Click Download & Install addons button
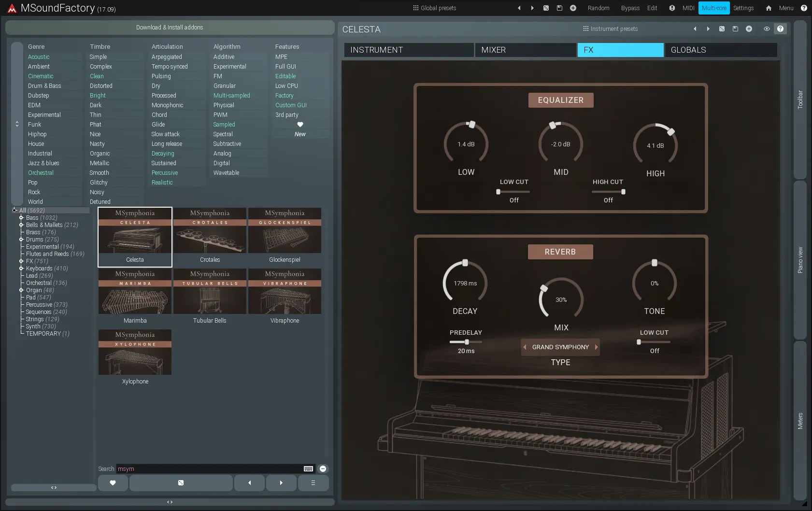Viewport: 812px width, 511px height. tap(170, 28)
